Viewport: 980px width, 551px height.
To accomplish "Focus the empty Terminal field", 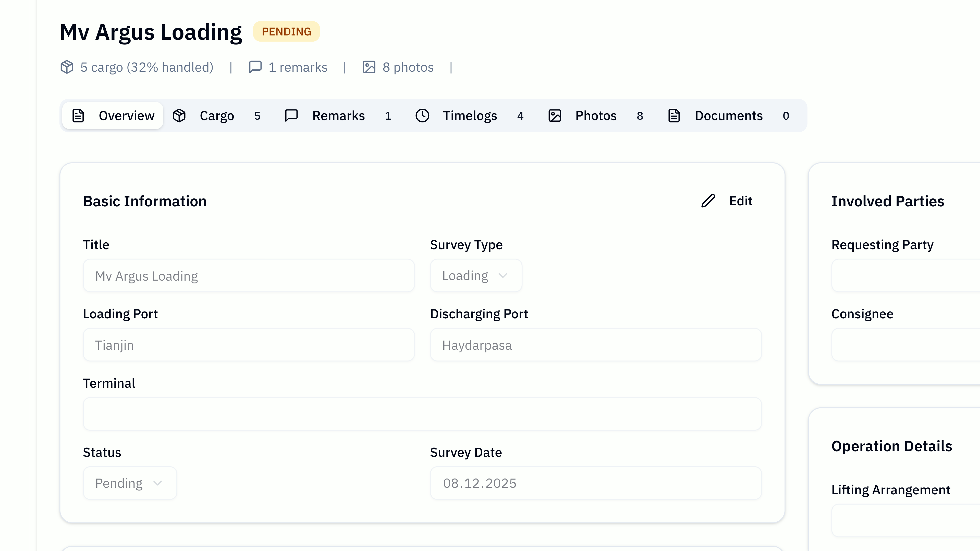I will (422, 414).
